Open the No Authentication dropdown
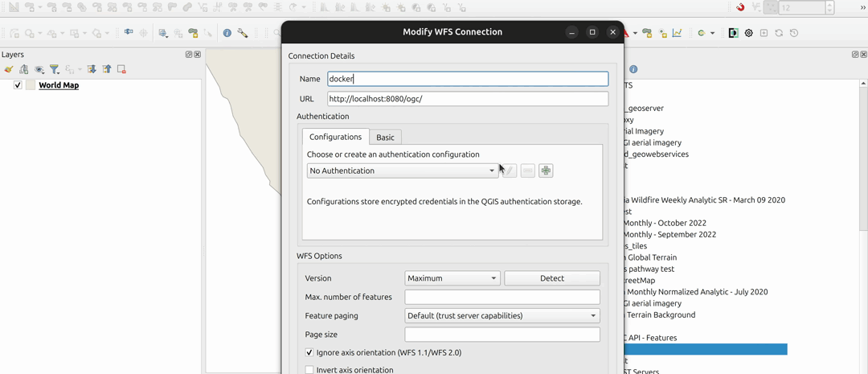The height and width of the screenshot is (374, 868). [x=403, y=171]
